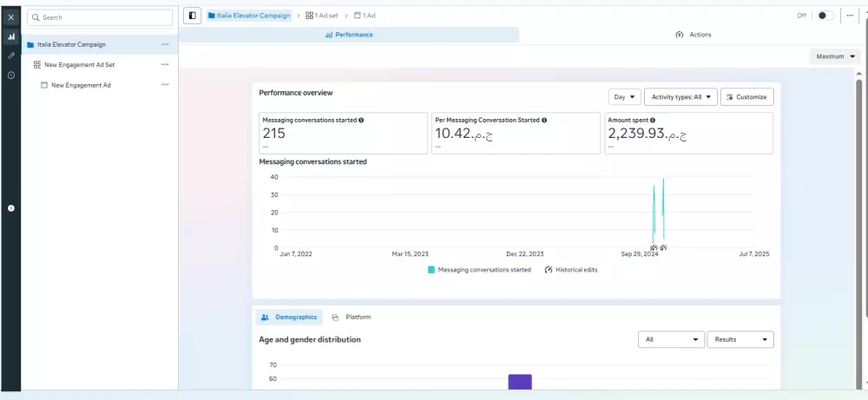Focus the Search input field
This screenshot has width=868, height=400.
(100, 17)
